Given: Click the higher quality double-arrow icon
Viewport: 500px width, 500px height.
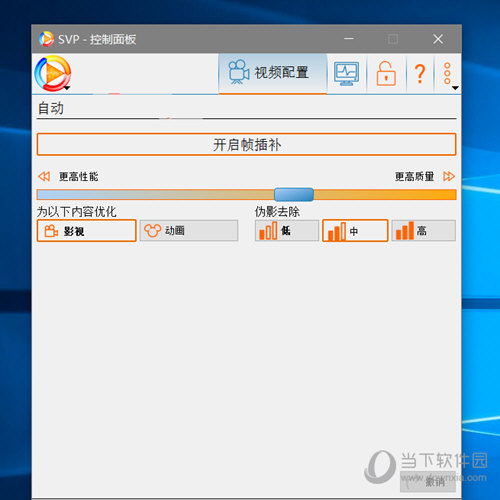Looking at the screenshot, I should click(x=449, y=176).
